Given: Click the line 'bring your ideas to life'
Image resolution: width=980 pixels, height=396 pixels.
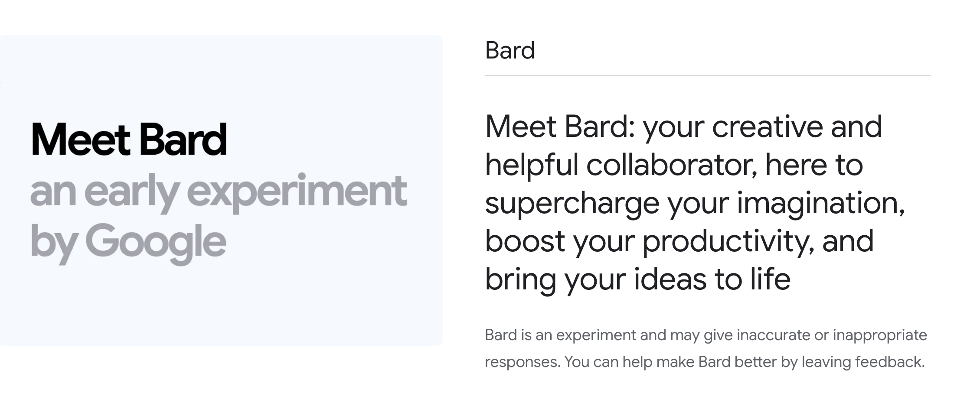Looking at the screenshot, I should point(637,279).
